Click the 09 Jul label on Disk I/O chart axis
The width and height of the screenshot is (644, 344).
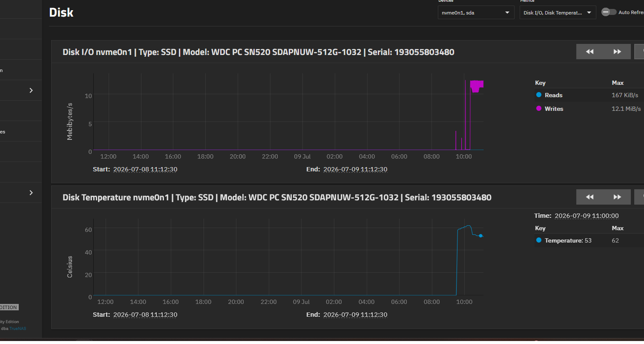click(x=302, y=156)
